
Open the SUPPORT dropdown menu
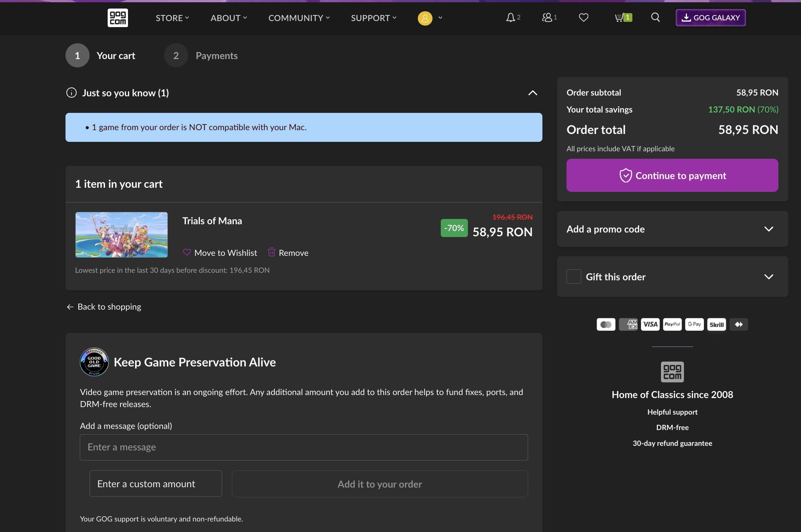[374, 18]
